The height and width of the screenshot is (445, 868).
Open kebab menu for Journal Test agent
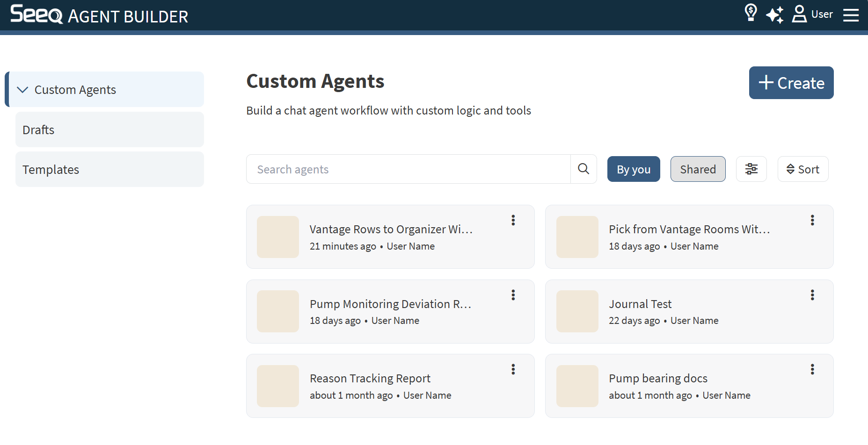[x=812, y=295]
